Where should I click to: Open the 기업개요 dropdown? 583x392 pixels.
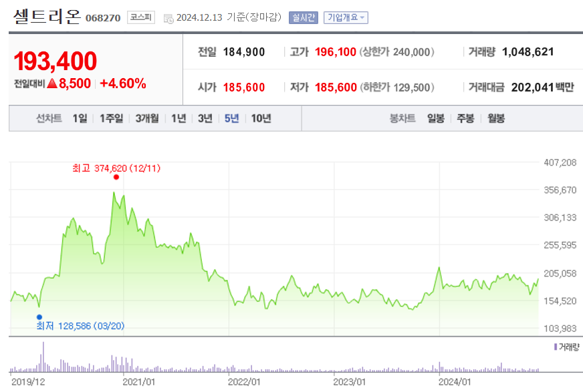tap(346, 18)
